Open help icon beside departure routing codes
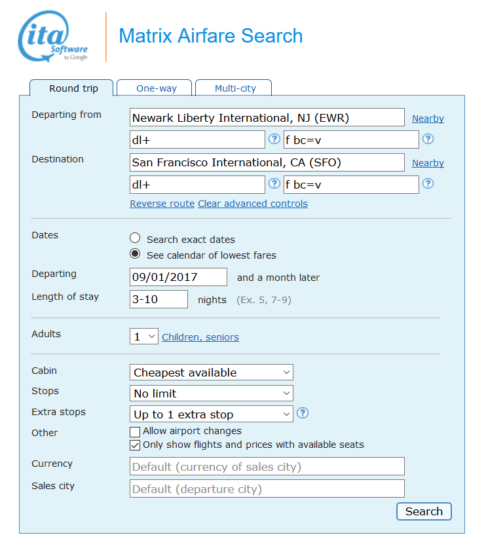 coord(274,139)
